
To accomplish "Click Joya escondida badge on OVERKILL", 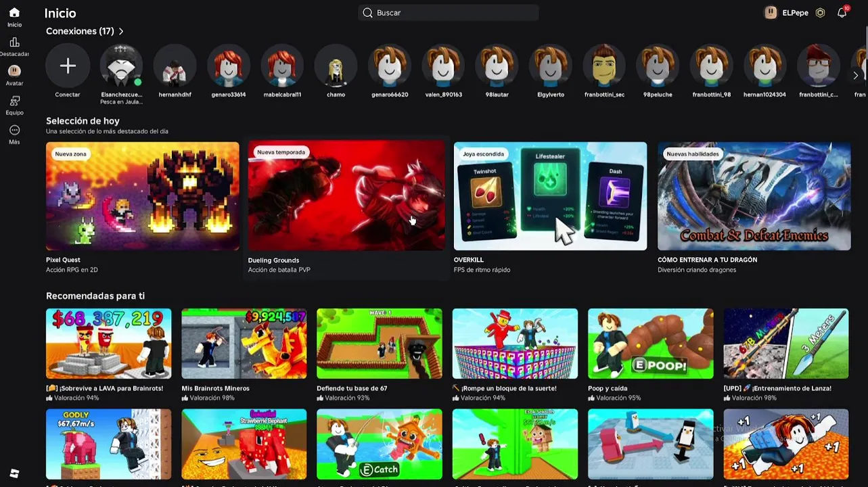I will point(483,154).
